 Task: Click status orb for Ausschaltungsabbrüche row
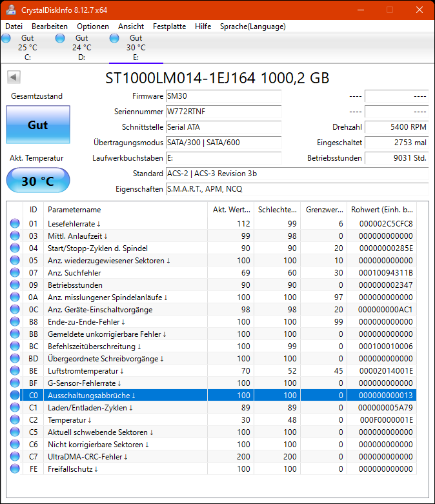pos(15,395)
